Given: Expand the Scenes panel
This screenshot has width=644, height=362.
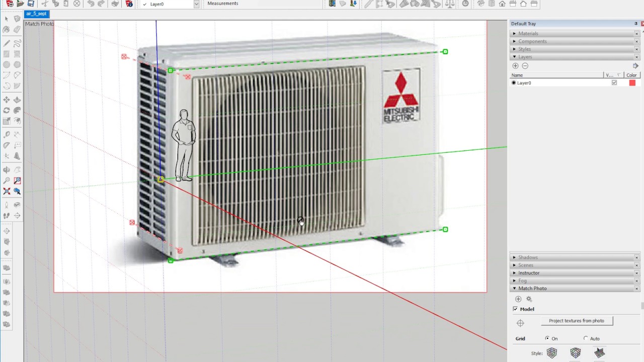Looking at the screenshot, I should pos(574,265).
